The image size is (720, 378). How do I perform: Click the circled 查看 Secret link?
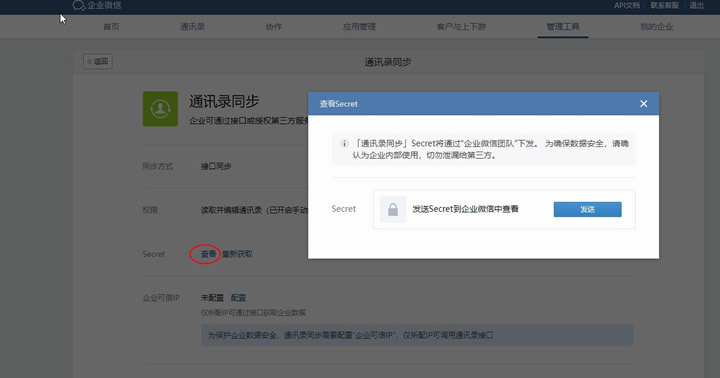click(208, 254)
